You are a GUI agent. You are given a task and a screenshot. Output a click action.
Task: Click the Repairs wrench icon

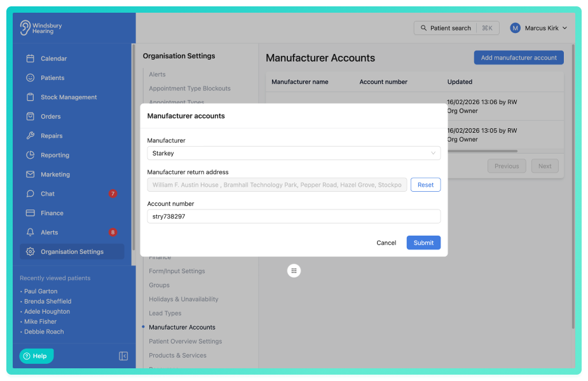click(31, 136)
